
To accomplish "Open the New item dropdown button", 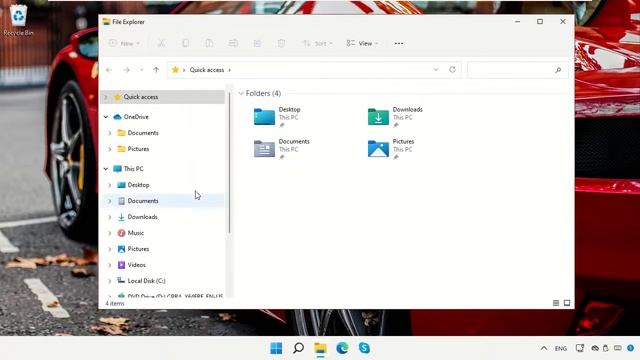I will point(124,43).
